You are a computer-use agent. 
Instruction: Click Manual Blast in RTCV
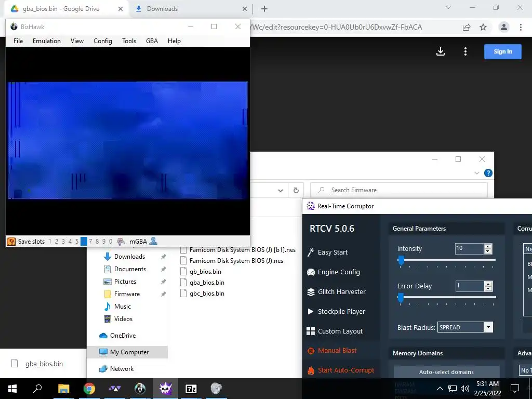coord(331,351)
